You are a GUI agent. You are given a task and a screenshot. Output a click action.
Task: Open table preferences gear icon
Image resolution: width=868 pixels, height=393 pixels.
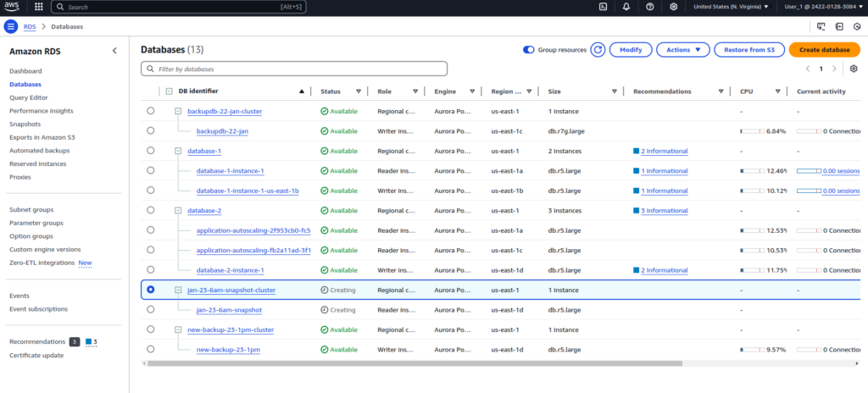[854, 69]
